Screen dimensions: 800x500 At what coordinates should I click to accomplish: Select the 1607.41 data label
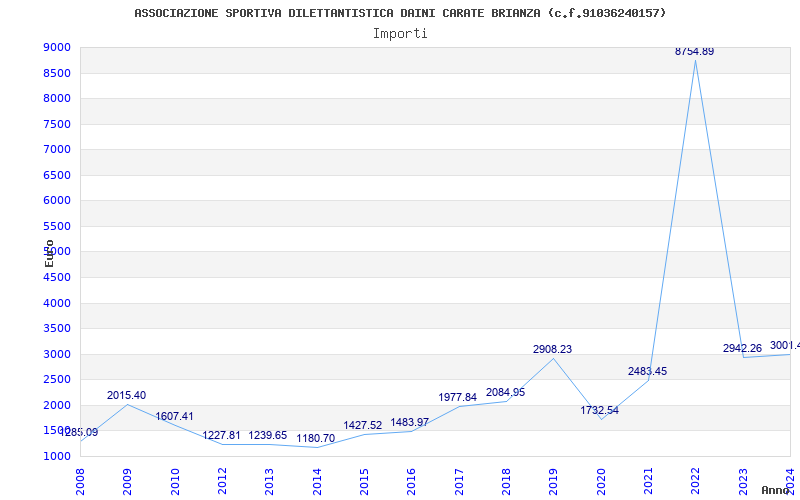pyautogui.click(x=174, y=416)
